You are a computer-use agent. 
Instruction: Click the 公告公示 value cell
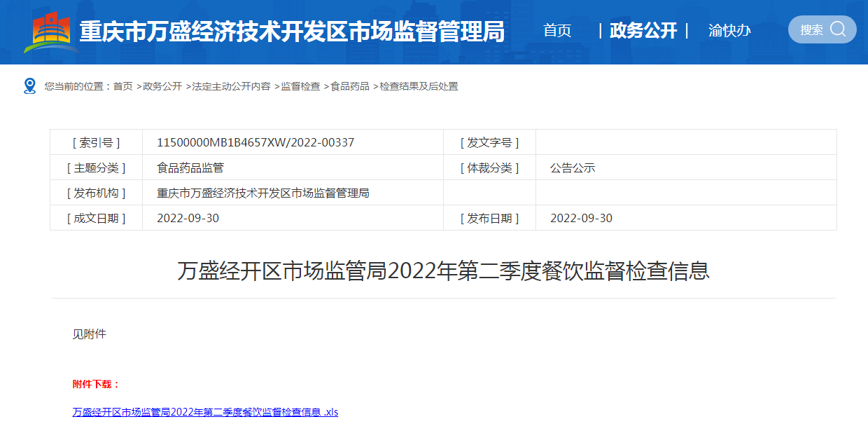(x=686, y=167)
